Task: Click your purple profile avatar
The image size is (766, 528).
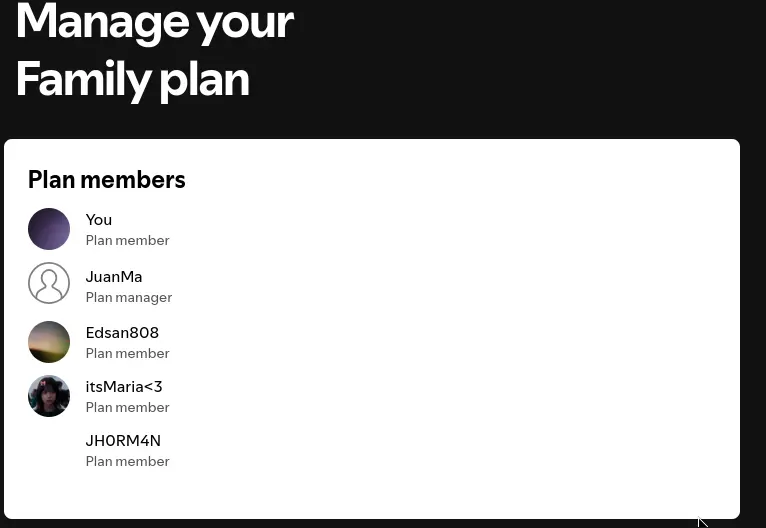Action: (x=49, y=229)
